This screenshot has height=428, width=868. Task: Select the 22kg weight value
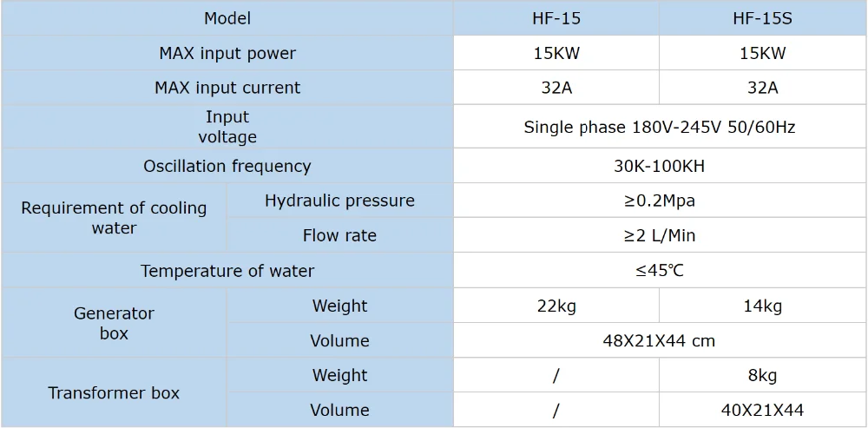click(x=556, y=306)
